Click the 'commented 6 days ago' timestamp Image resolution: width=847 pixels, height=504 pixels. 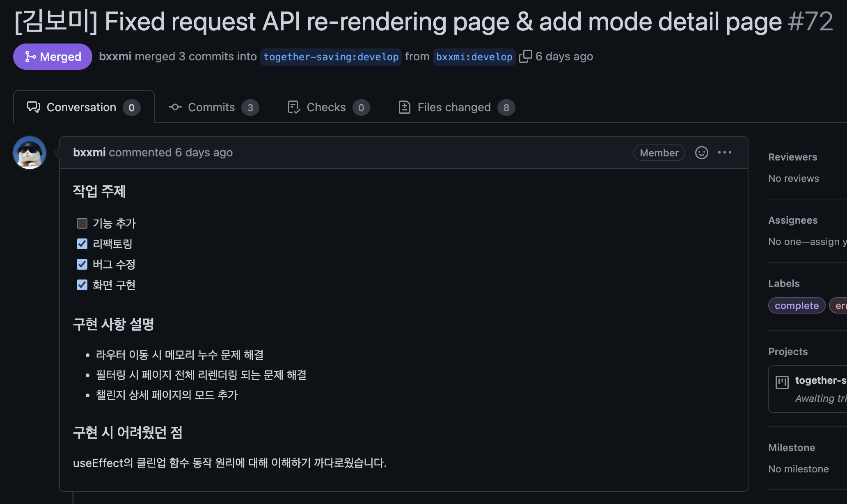tap(171, 152)
